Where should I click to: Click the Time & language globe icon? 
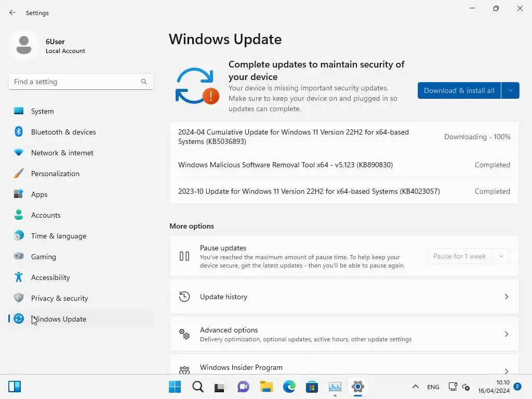[19, 235]
